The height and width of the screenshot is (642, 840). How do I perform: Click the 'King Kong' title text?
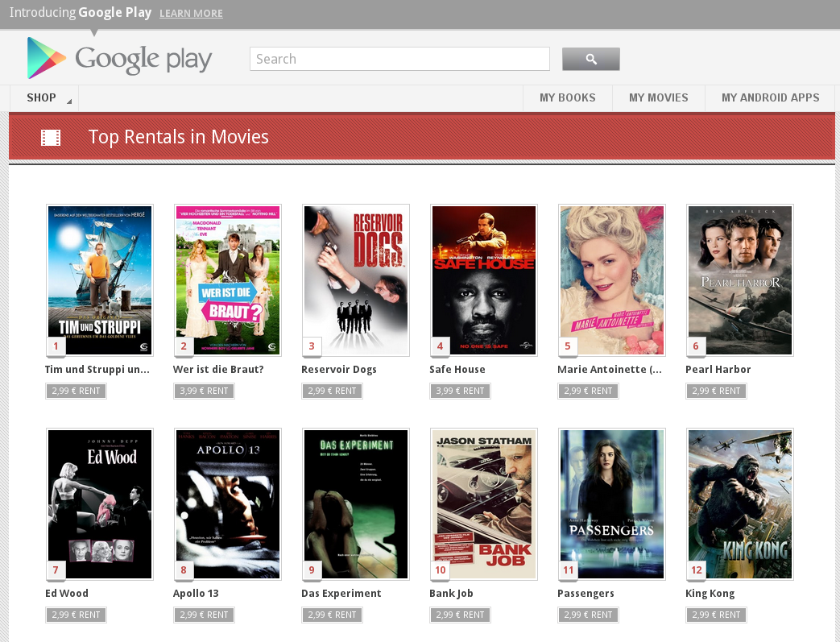pos(710,593)
